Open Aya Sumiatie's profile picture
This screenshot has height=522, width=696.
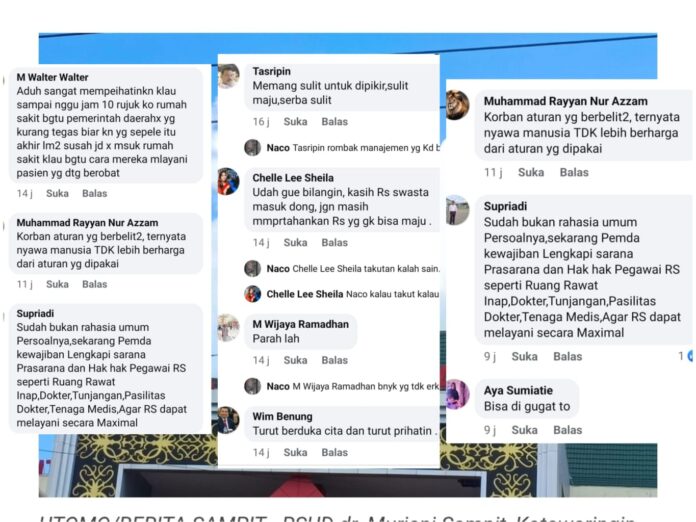coord(457,394)
